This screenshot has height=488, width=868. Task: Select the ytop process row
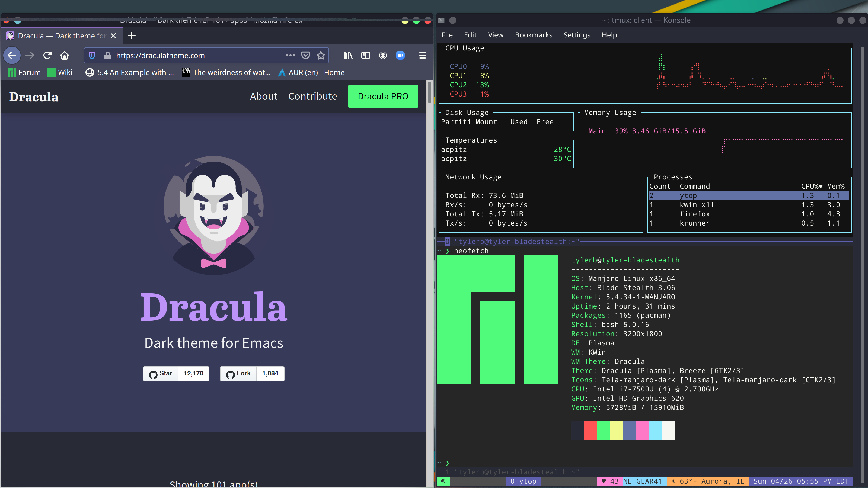pos(749,195)
